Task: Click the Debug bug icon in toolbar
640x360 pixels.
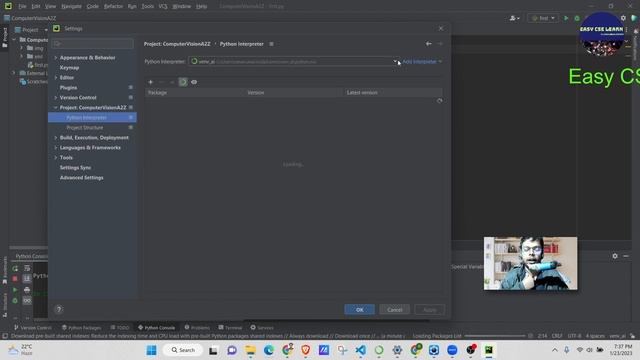Action: 577,18
